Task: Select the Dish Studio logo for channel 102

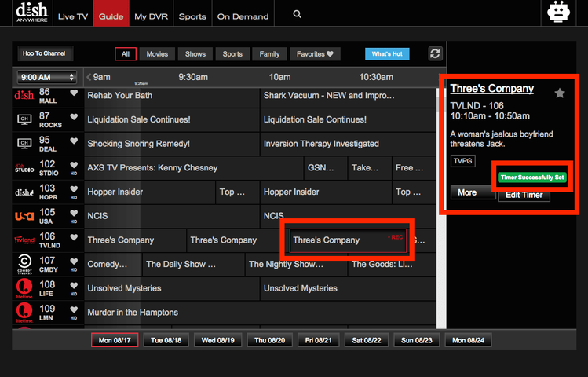Action: click(x=24, y=167)
